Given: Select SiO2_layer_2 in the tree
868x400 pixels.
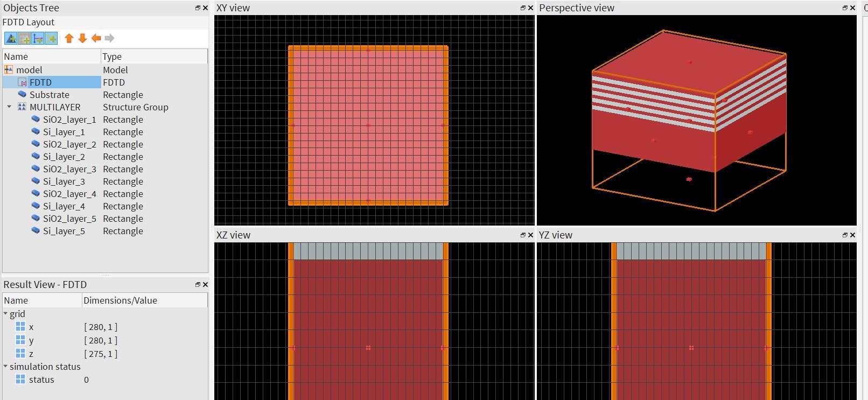Looking at the screenshot, I should [x=69, y=144].
